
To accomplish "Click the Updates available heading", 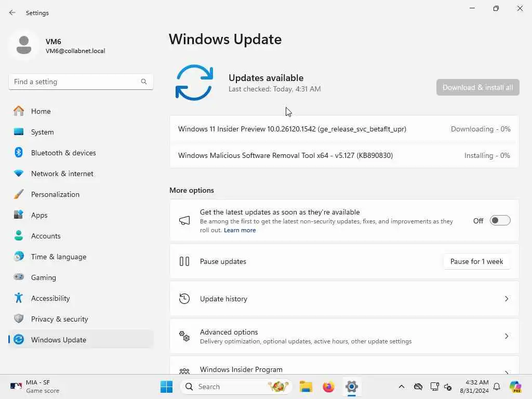I will pos(266,78).
